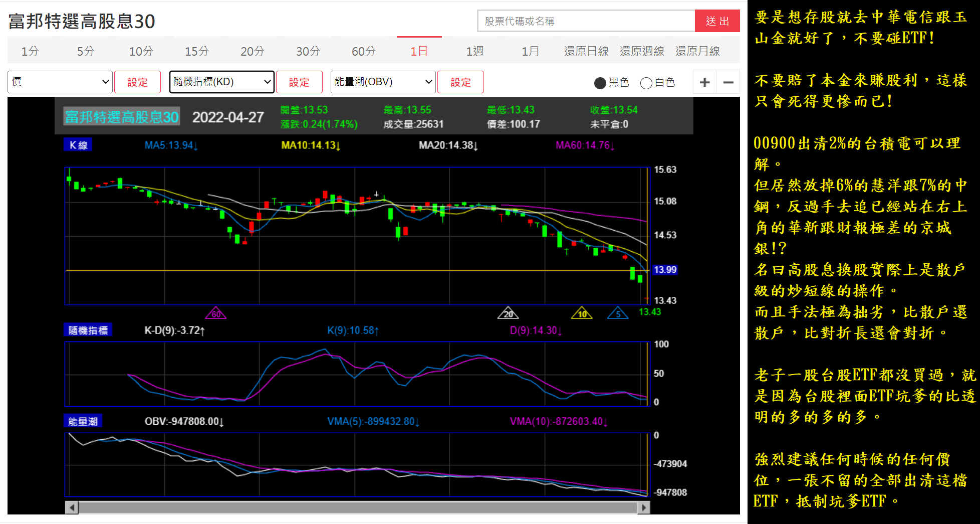Screen dimensions: 980x524
Task: Click the MA5 triangle marker below chart
Action: coord(618,313)
